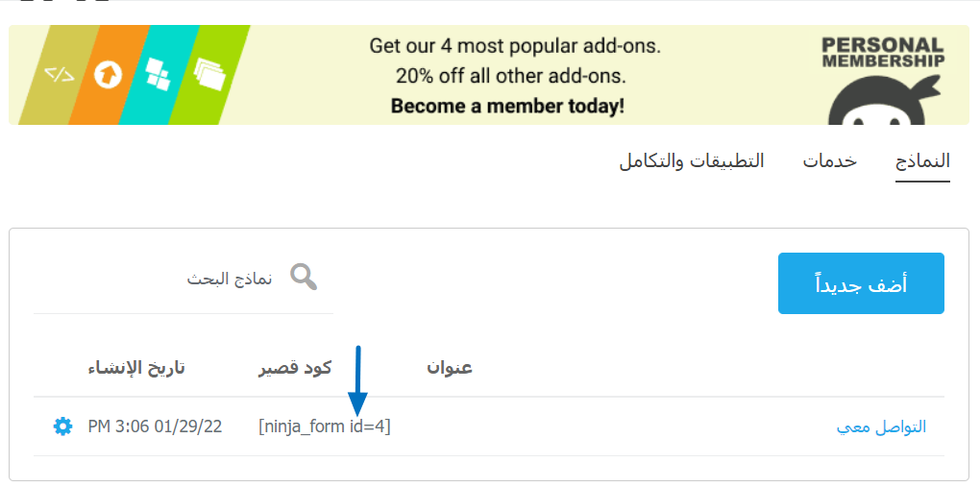Click the Become a member today! text
Screen dimensions: 980x487
(507, 106)
